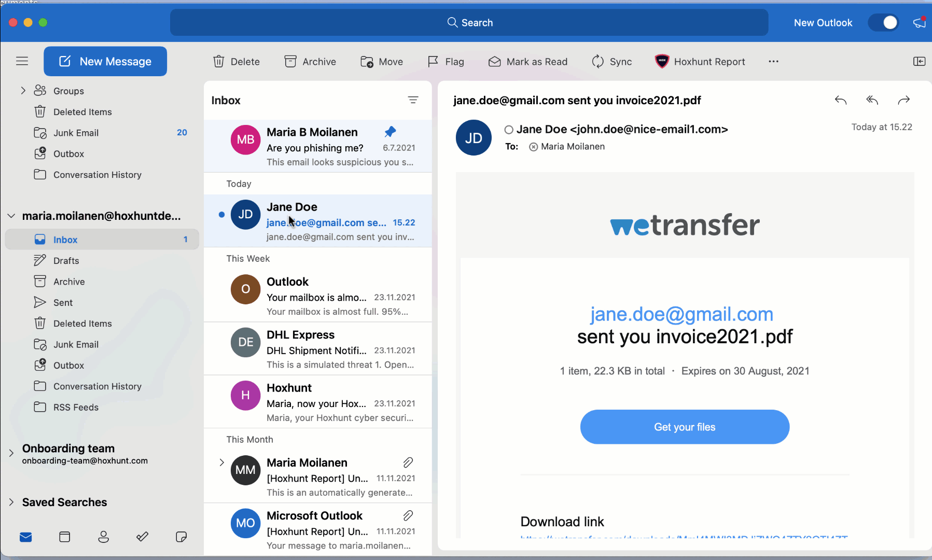Toggle the New Outlook switch
Screen dimensions: 932x560
point(884,23)
